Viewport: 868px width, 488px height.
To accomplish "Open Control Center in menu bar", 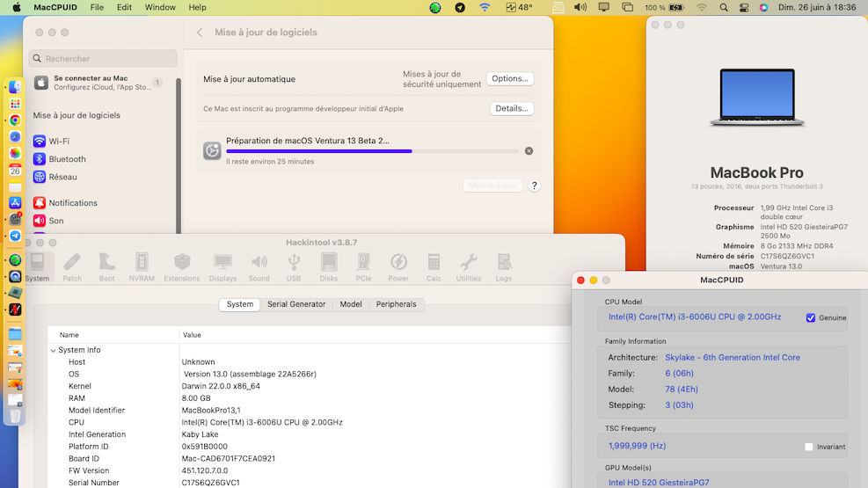I will [744, 7].
